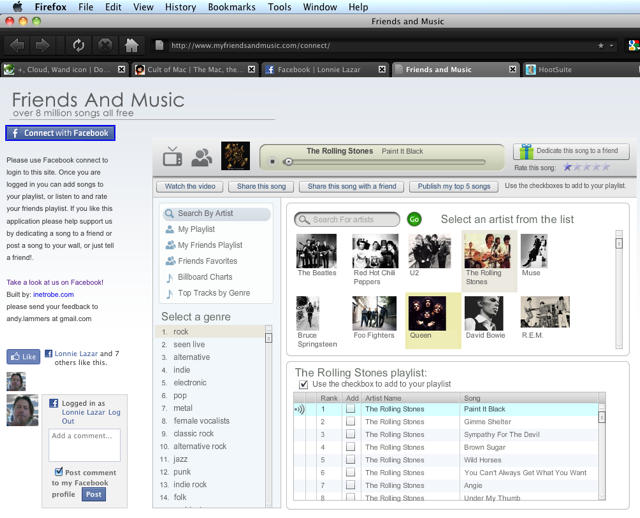Switch to the Cult of Mac tab
Image resolution: width=640 pixels, height=518 pixels.
tap(190, 70)
